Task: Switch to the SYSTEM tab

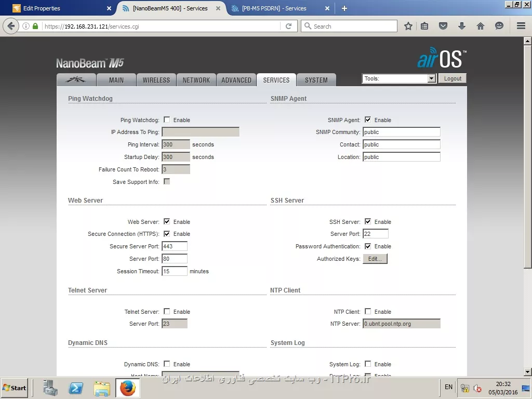Action: point(316,80)
